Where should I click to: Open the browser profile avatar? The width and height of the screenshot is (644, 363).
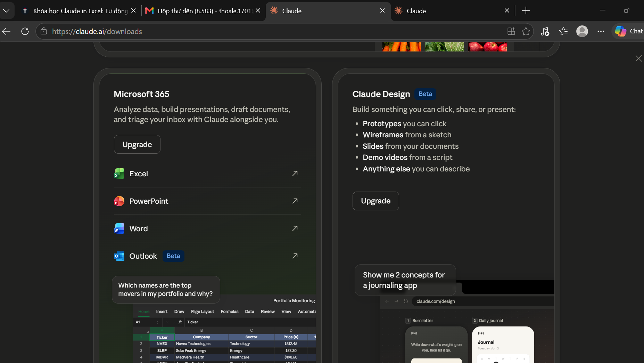point(582,31)
